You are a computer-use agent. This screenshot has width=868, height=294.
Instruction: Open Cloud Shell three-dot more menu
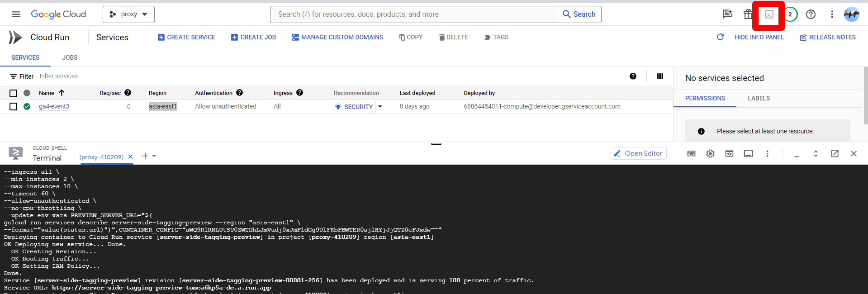[767, 154]
